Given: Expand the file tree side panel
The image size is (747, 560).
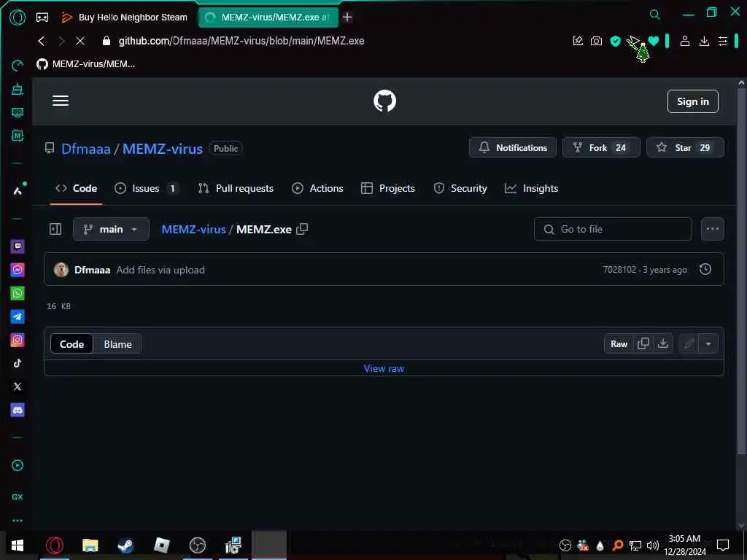Looking at the screenshot, I should coord(55,229).
